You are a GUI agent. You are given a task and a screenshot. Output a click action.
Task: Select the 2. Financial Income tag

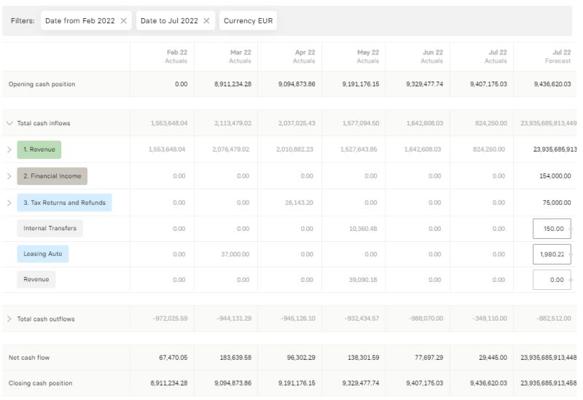click(52, 176)
